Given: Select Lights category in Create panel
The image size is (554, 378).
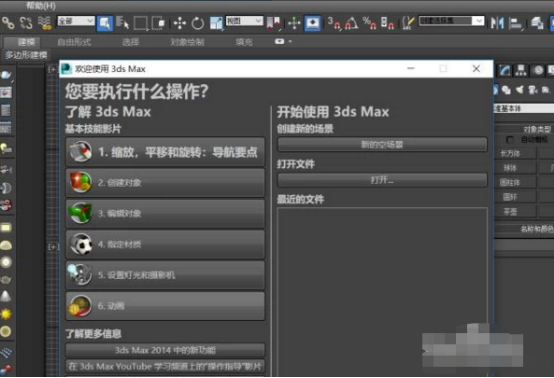Looking at the screenshot, I should point(519,90).
